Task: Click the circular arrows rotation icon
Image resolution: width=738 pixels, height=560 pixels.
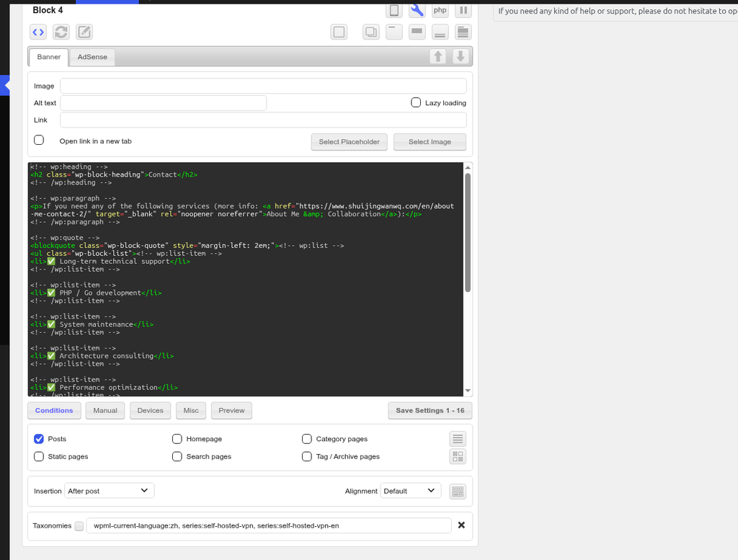Action: tap(61, 32)
